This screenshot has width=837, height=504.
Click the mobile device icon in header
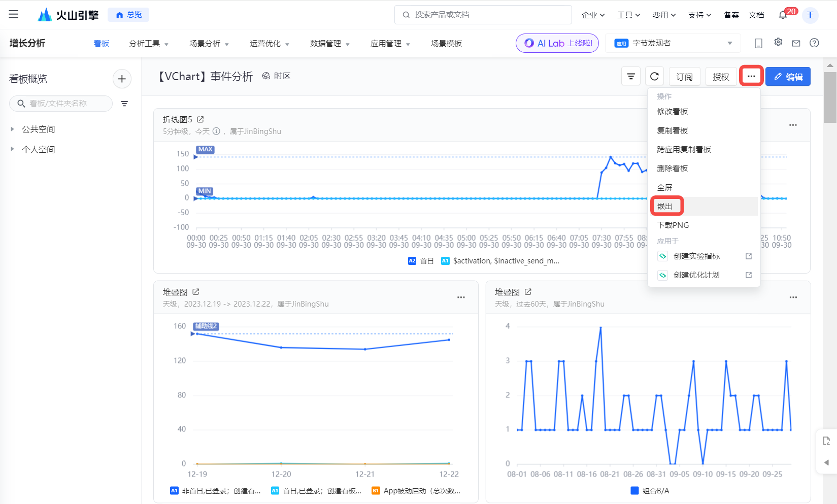[758, 43]
